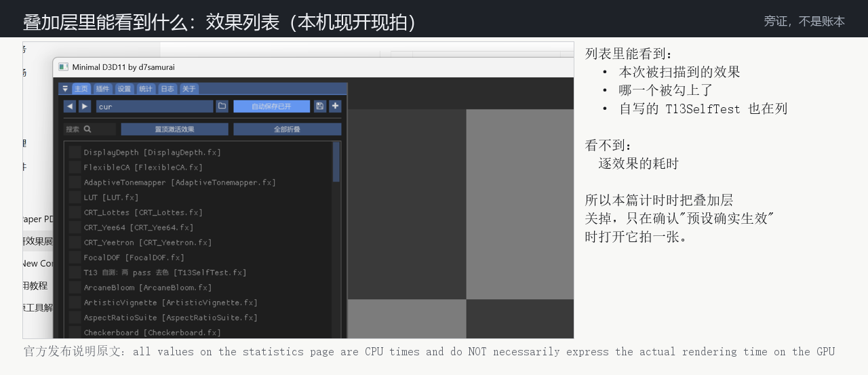Select the CRT_Lottes [CRT_Lottes.fx] label
This screenshot has height=375, width=868.
point(143,212)
